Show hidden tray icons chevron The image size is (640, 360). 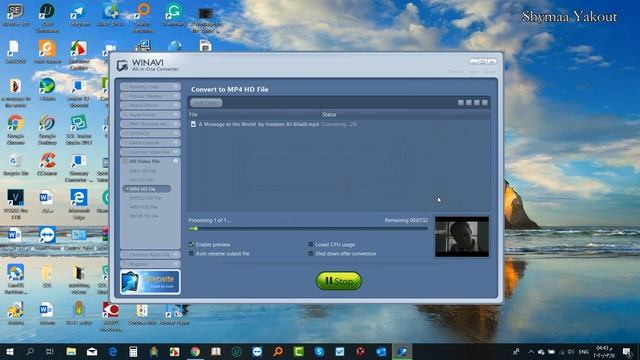[x=531, y=352]
